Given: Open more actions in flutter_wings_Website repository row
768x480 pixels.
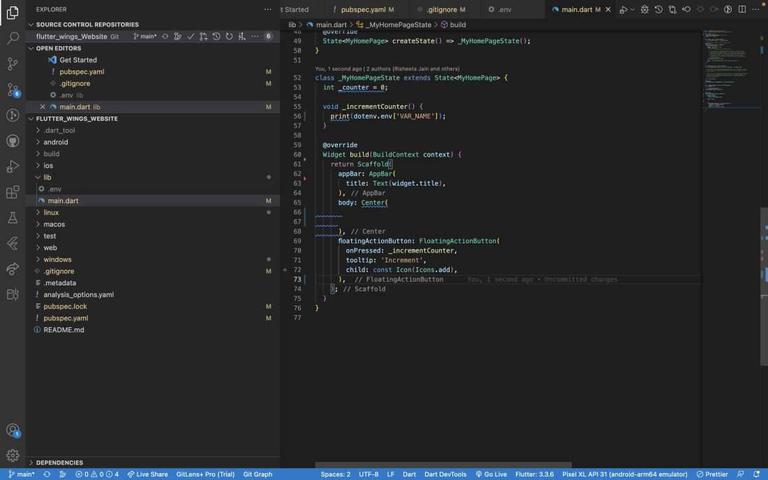Looking at the screenshot, I should click(255, 36).
